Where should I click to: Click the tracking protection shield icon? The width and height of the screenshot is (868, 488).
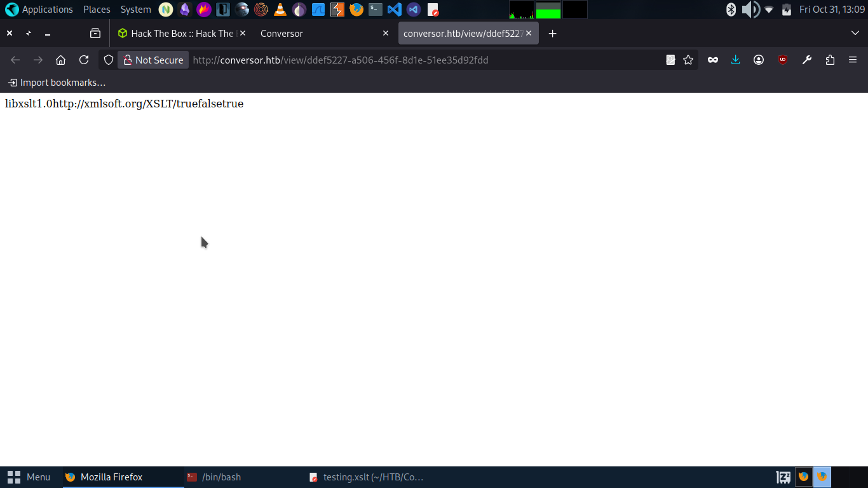pos(109,60)
